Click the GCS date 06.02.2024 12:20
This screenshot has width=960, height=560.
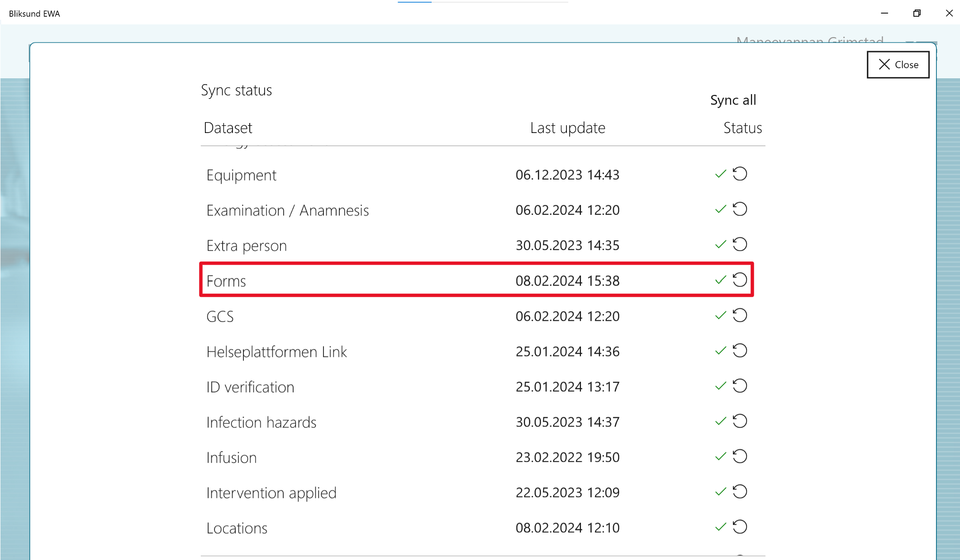(567, 316)
